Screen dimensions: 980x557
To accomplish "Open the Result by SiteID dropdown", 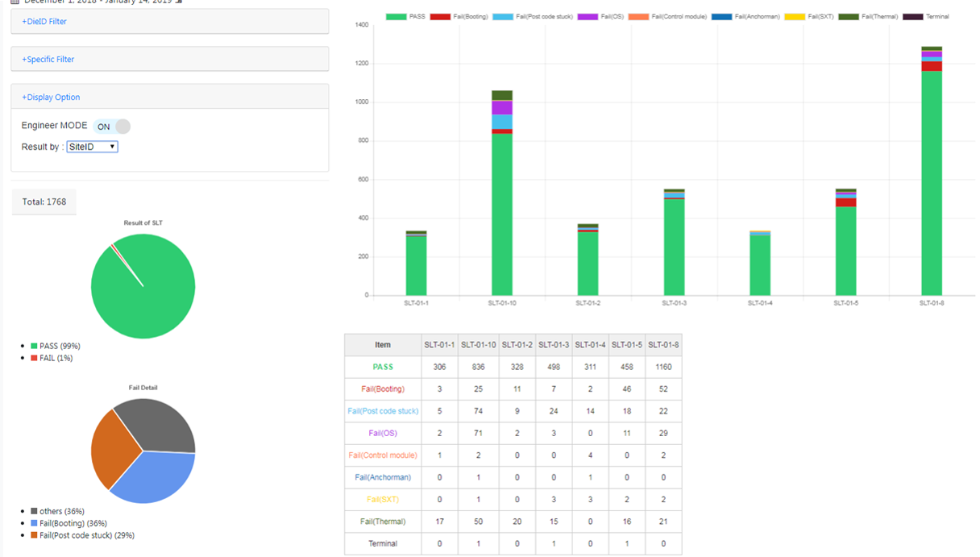I will point(92,147).
